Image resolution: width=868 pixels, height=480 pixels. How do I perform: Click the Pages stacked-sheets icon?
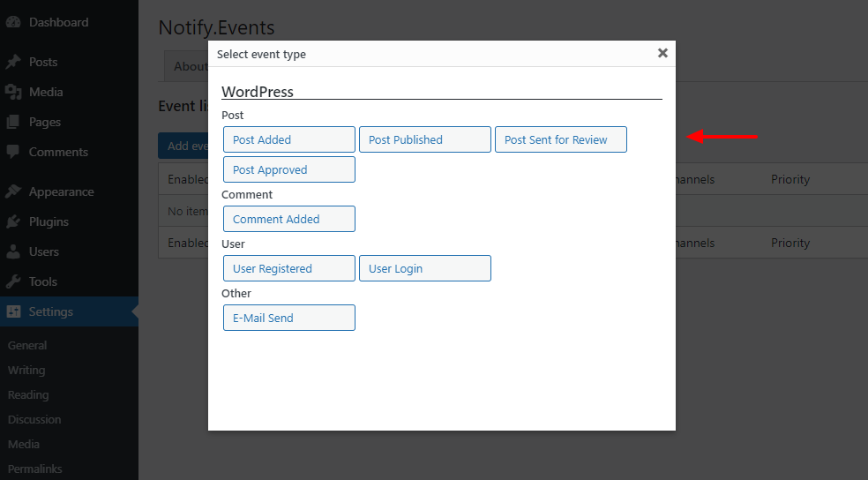(x=13, y=122)
